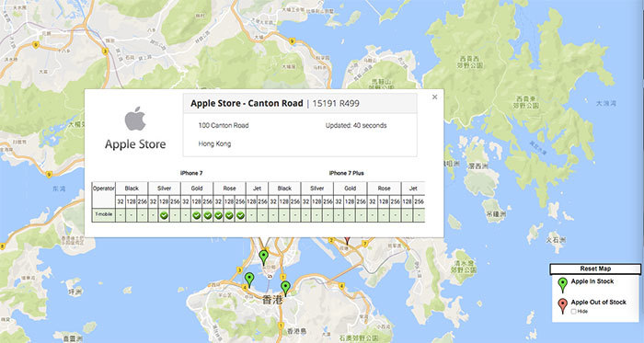
Task: Click the iPhone 7 Rose 32 in-stock checkmark
Action: click(219, 215)
